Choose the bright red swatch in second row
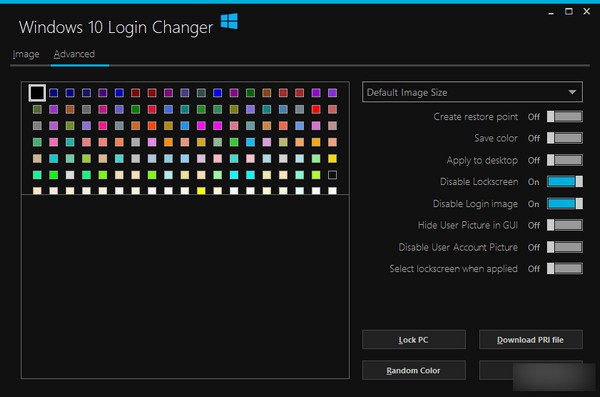Screen dimensions: 600x397 click(x=316, y=109)
